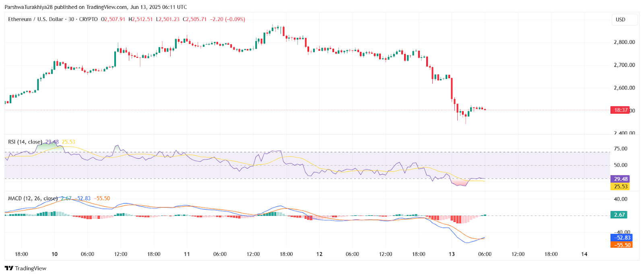Image resolution: width=644 pixels, height=276 pixels.
Task: Click the 75.00 RSI level label
Action: point(620,149)
